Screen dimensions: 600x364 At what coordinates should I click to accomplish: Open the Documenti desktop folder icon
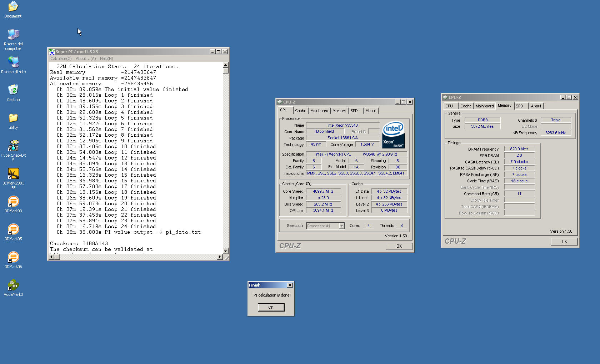click(x=13, y=6)
